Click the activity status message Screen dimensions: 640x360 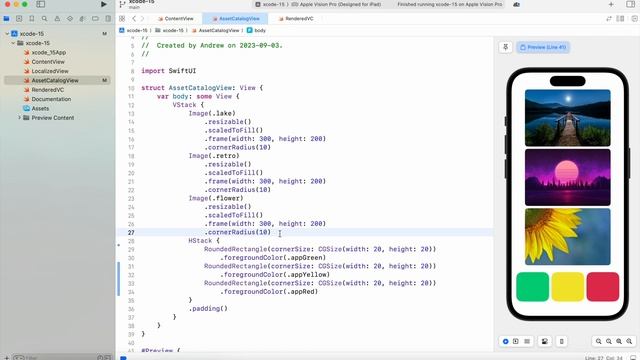(449, 4)
